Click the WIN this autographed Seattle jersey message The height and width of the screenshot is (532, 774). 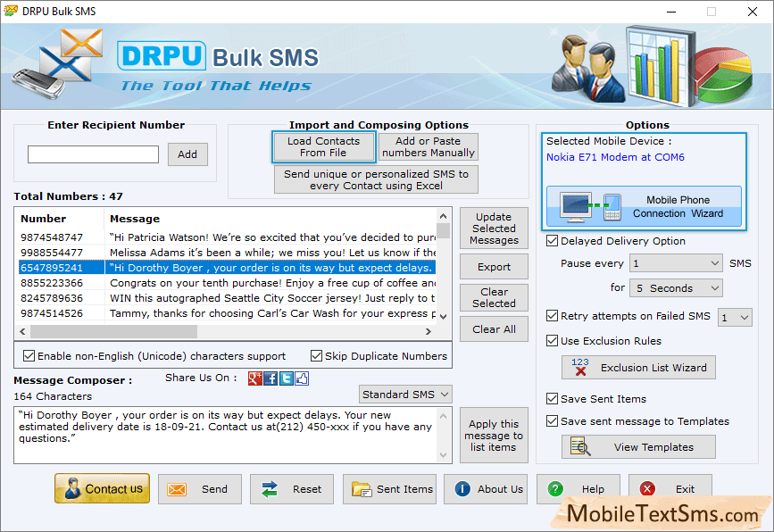pyautogui.click(x=272, y=298)
